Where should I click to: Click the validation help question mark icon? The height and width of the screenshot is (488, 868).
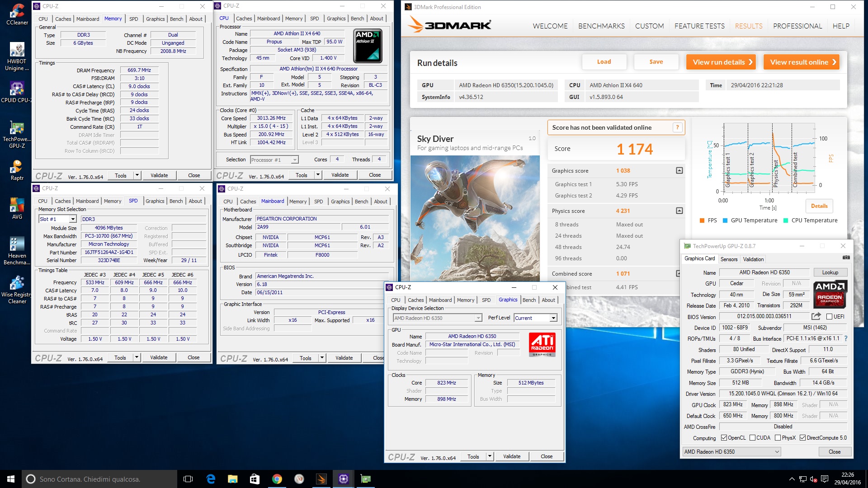click(x=677, y=127)
